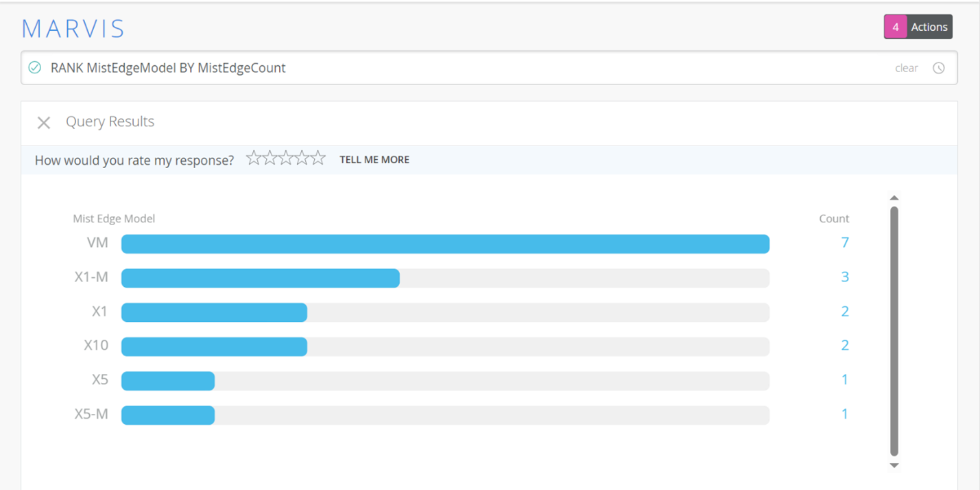Close the Query Results panel
The height and width of the screenshot is (490, 980).
tap(44, 123)
